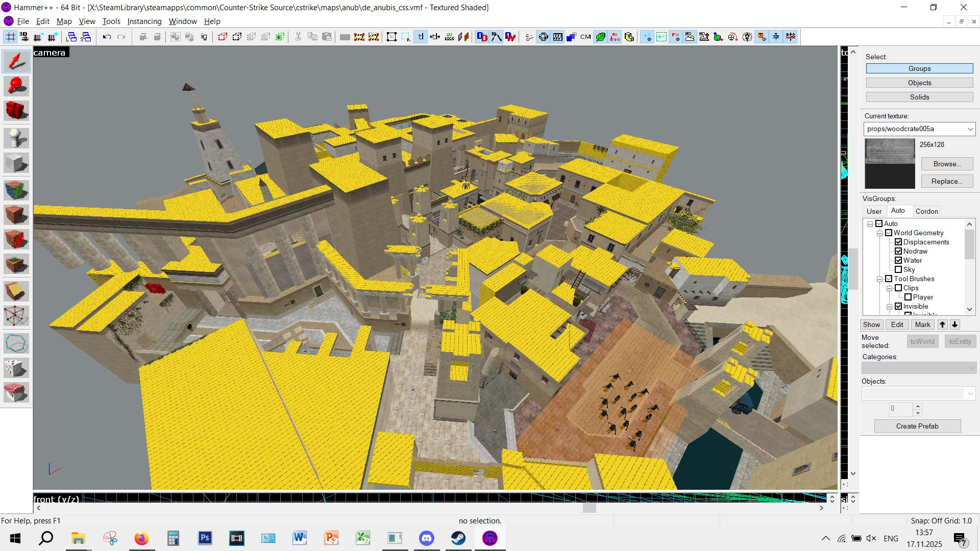Select the Apply Overlays tool

(16, 264)
